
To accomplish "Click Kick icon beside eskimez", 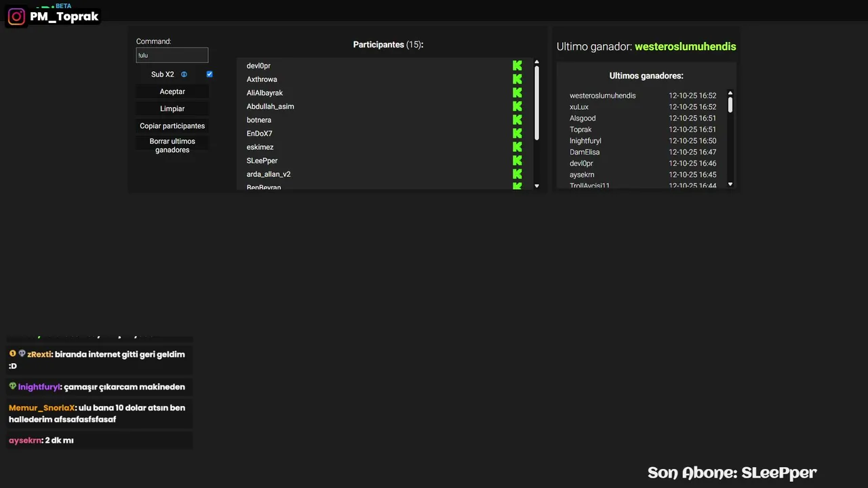I will pos(517,147).
